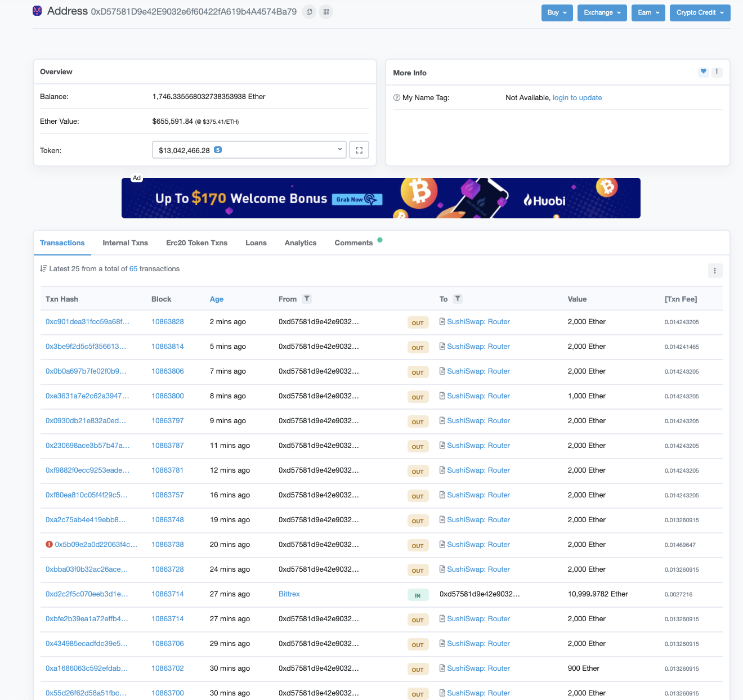This screenshot has height=700, width=743.
Task: Click the fee 0.0027216
Action: pyautogui.click(x=679, y=594)
